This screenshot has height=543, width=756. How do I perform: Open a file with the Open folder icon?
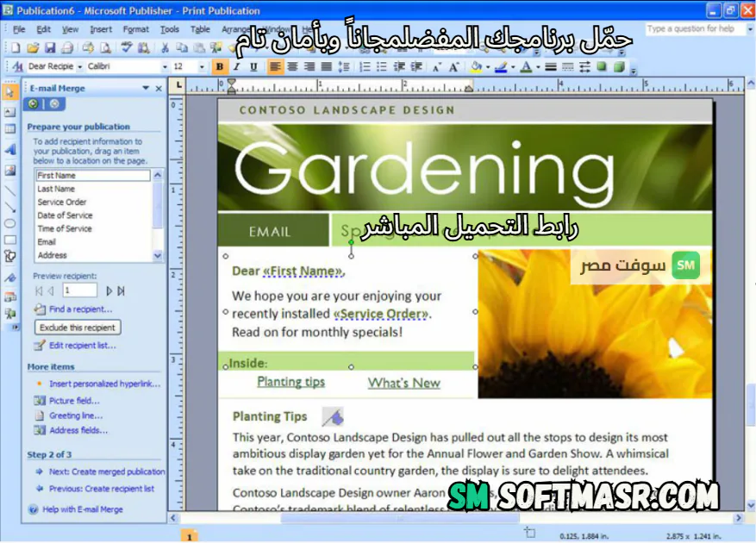32,47
